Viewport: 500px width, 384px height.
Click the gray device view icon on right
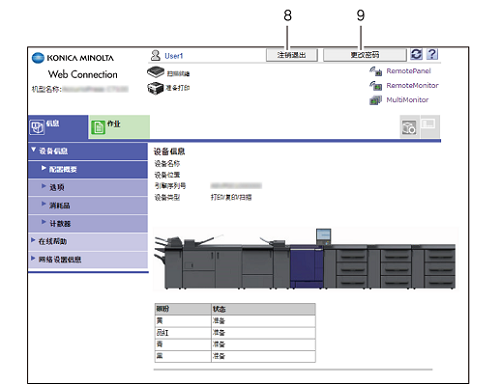409,127
